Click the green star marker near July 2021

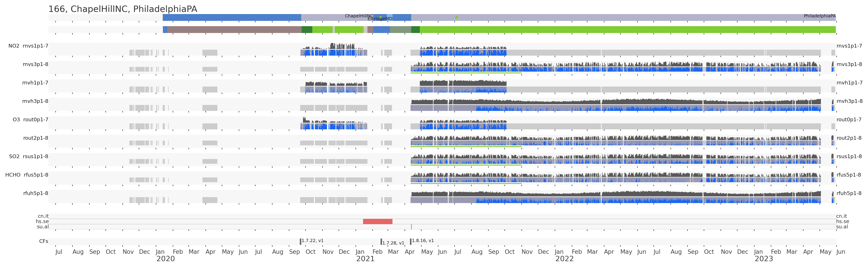[457, 17]
